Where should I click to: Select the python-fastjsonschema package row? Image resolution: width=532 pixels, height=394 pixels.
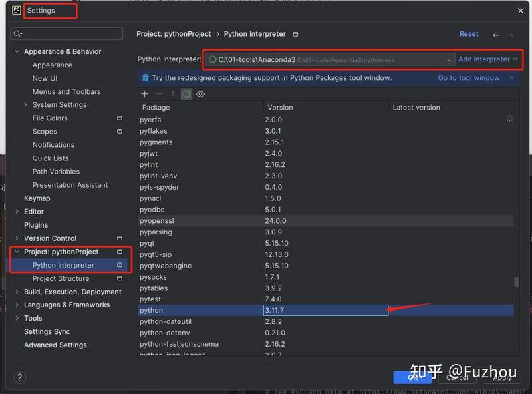(x=326, y=344)
